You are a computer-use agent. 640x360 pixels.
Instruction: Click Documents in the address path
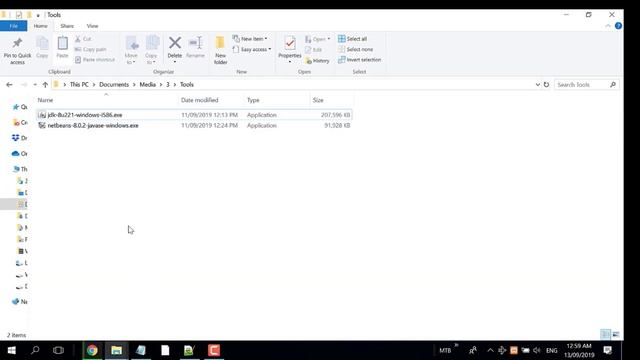point(114,84)
